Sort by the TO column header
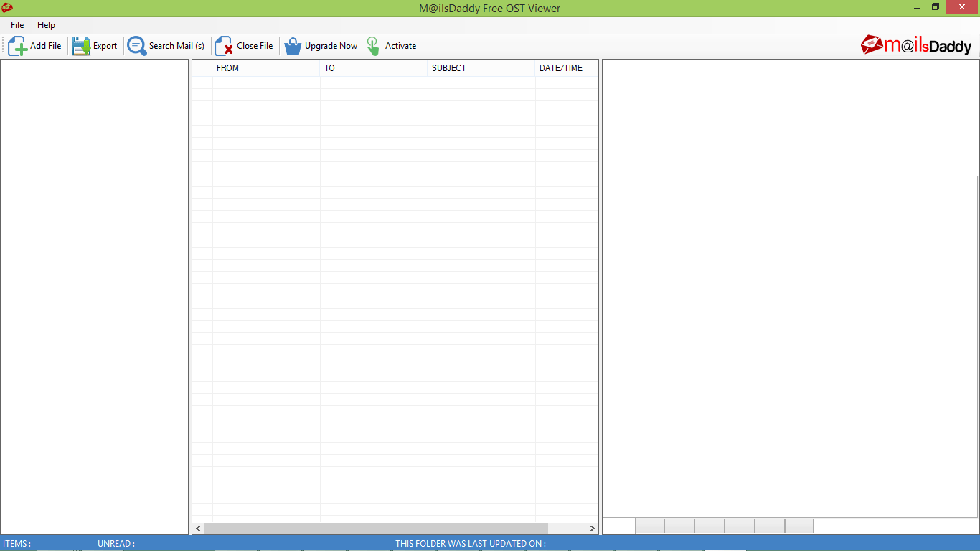980x551 pixels. (374, 68)
